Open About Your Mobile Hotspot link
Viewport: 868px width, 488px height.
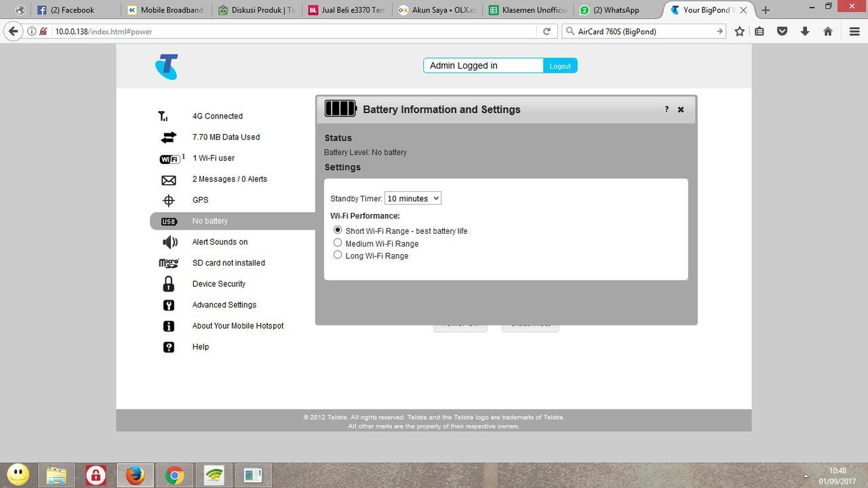point(237,326)
